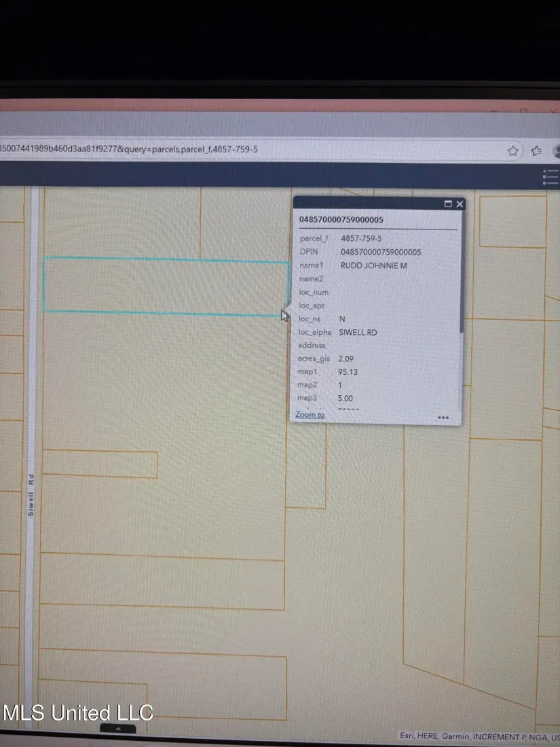Screen dimensions: 560x747
Task: Click the acres_gis value 2.09
Action: click(346, 359)
